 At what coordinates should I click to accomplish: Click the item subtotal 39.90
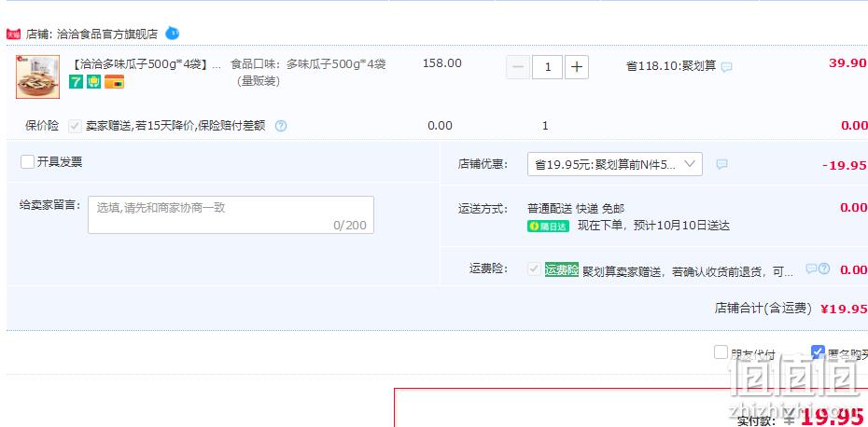tap(847, 63)
